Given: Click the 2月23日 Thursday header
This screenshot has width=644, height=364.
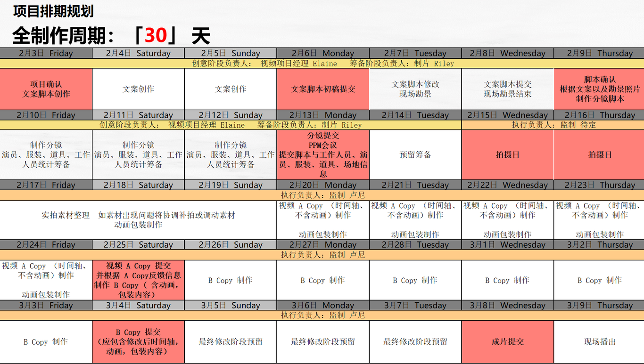Looking at the screenshot, I should [600, 185].
